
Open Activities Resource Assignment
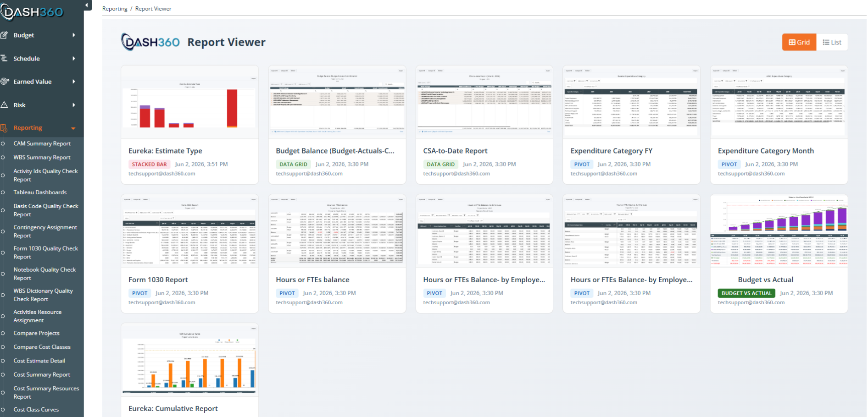38,316
